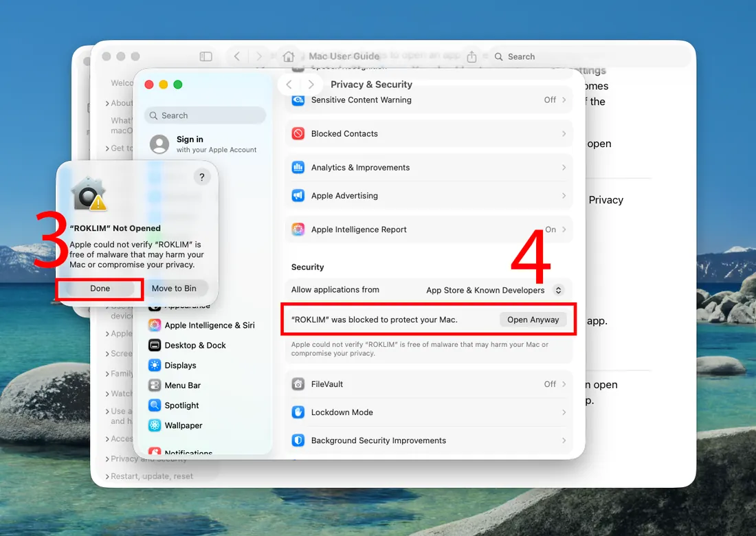
Task: Click Move to Bin in the dialog
Action: (174, 288)
